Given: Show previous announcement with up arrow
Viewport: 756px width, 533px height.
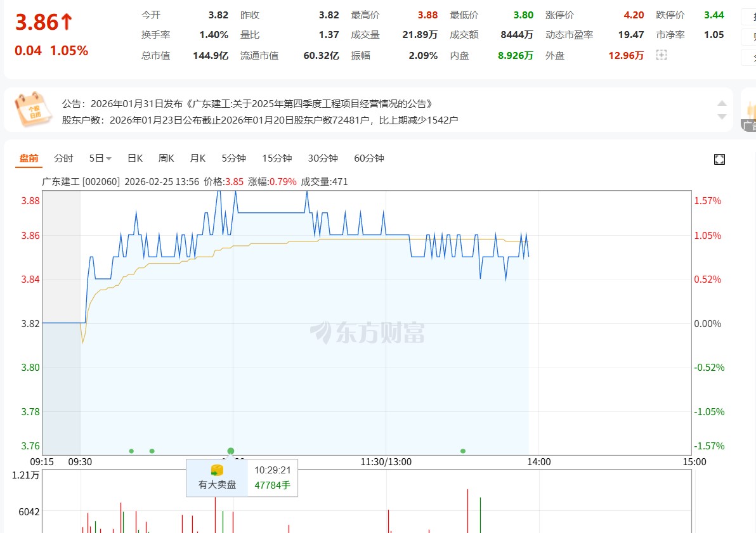Looking at the screenshot, I should [x=722, y=103].
